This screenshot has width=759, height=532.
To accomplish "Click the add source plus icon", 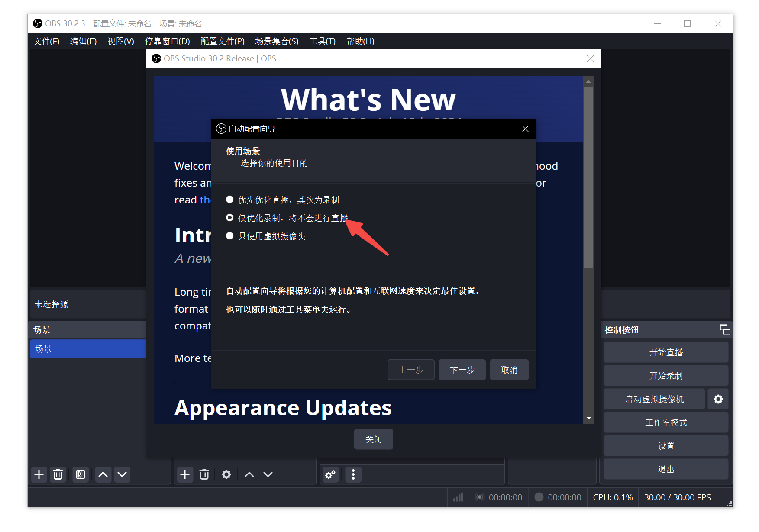I will click(x=185, y=474).
